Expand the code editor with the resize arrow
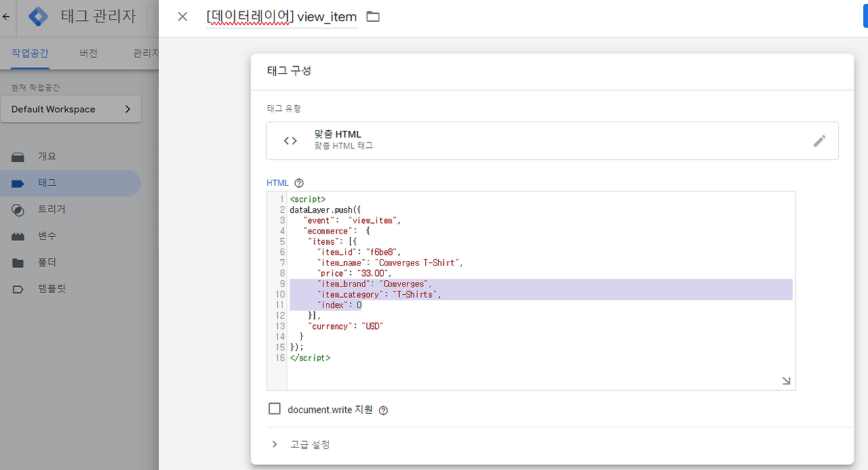The height and width of the screenshot is (470, 868). click(x=786, y=380)
